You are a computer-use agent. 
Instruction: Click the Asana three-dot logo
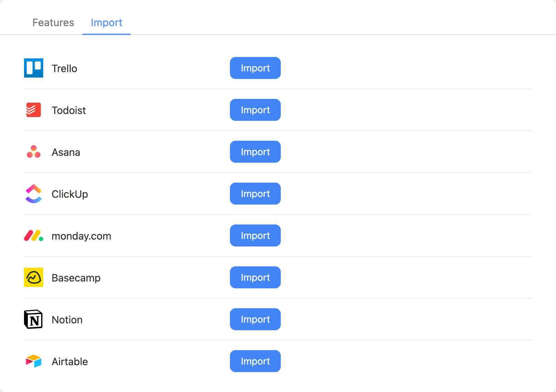[34, 152]
